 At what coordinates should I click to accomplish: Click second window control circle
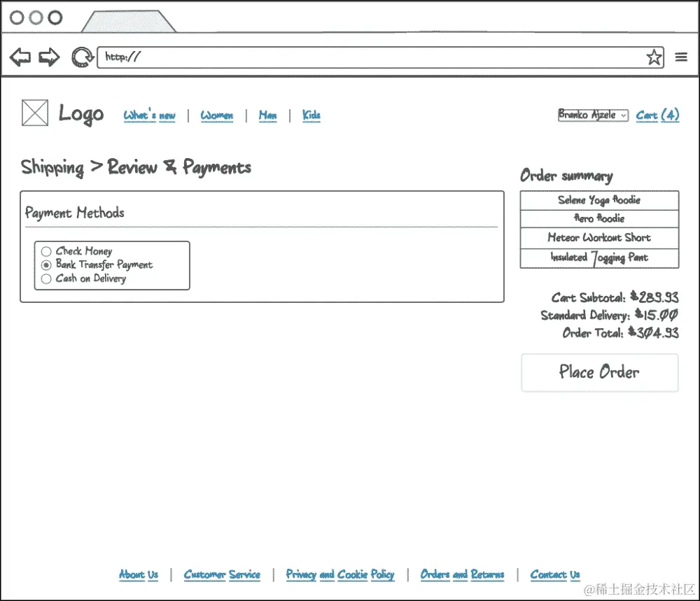click(36, 18)
